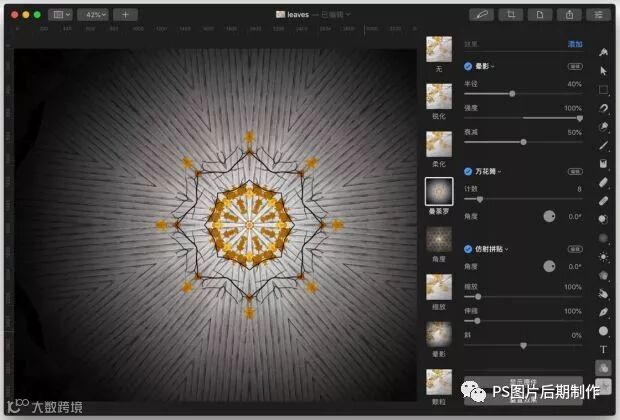Disable the 万花筒 effect checkbox

tap(468, 171)
